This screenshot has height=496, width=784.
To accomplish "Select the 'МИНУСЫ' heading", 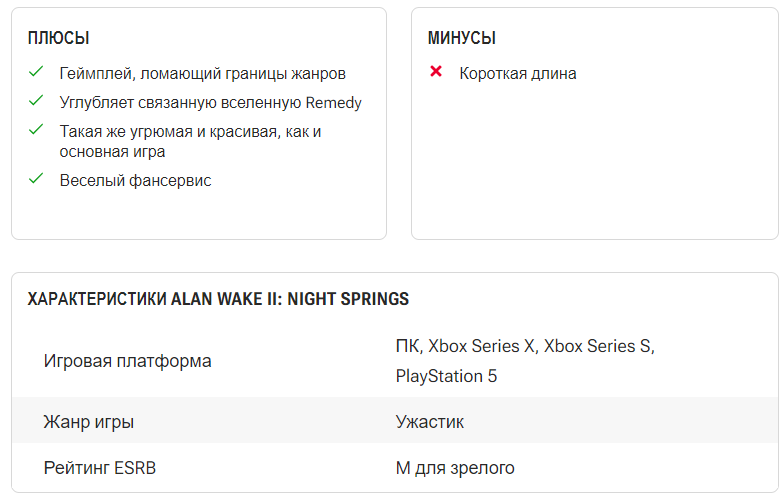I will pos(462,38).
